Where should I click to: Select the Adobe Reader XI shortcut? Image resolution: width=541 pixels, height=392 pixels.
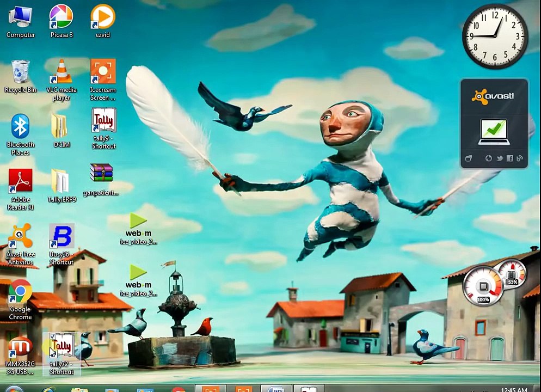(20, 190)
